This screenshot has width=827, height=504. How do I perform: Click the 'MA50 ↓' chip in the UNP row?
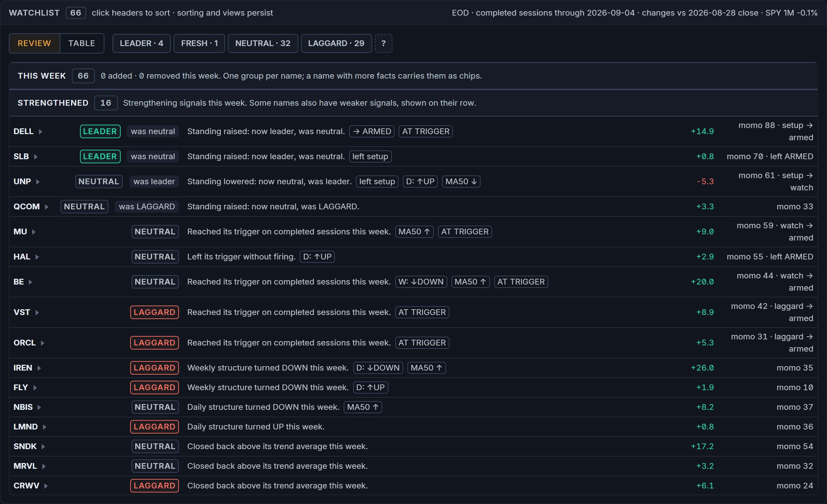click(x=461, y=182)
